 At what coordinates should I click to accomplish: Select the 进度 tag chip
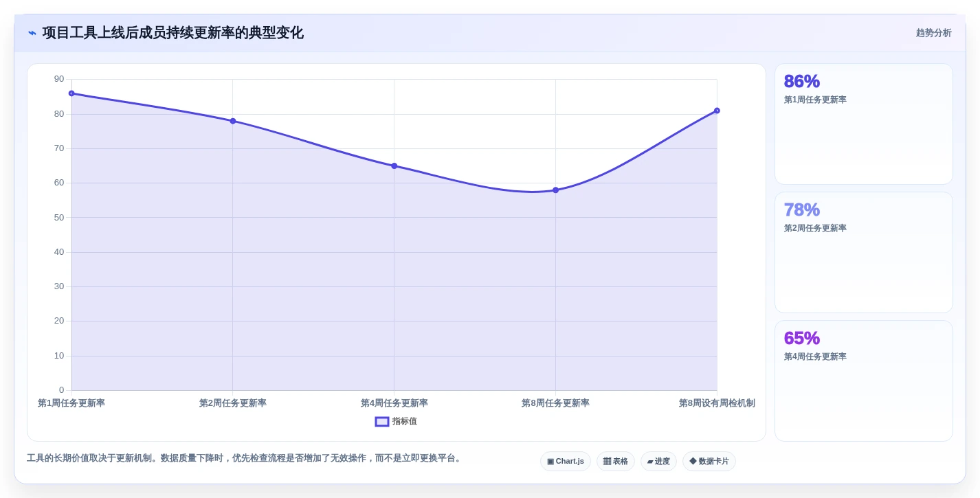click(658, 462)
